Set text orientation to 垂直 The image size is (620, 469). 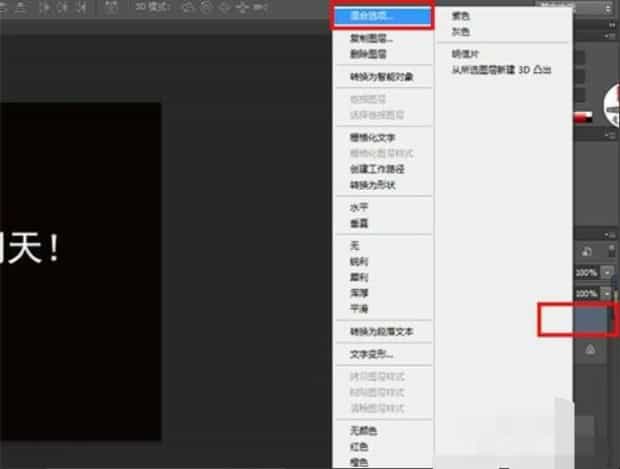tap(358, 223)
